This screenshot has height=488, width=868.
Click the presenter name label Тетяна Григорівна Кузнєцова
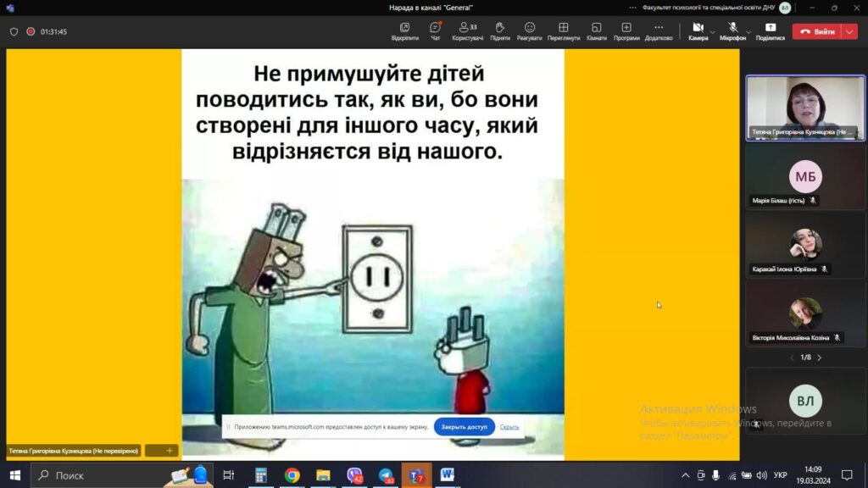73,451
